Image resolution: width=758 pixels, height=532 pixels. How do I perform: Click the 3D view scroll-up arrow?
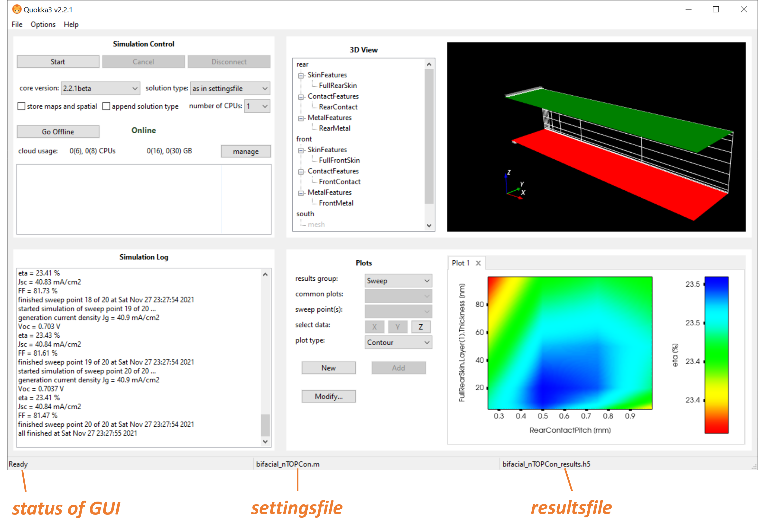coord(429,64)
